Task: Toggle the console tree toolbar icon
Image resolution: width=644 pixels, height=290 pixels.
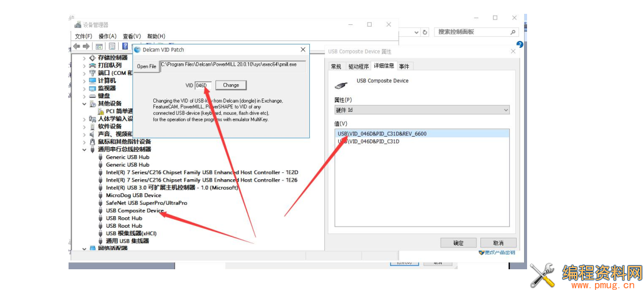Action: pyautogui.click(x=99, y=46)
